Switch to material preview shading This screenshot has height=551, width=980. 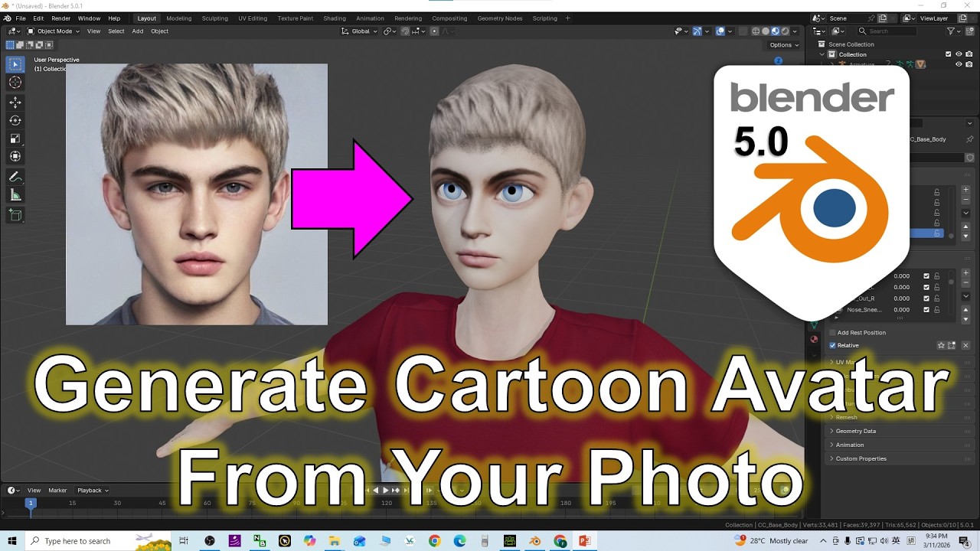pos(776,31)
